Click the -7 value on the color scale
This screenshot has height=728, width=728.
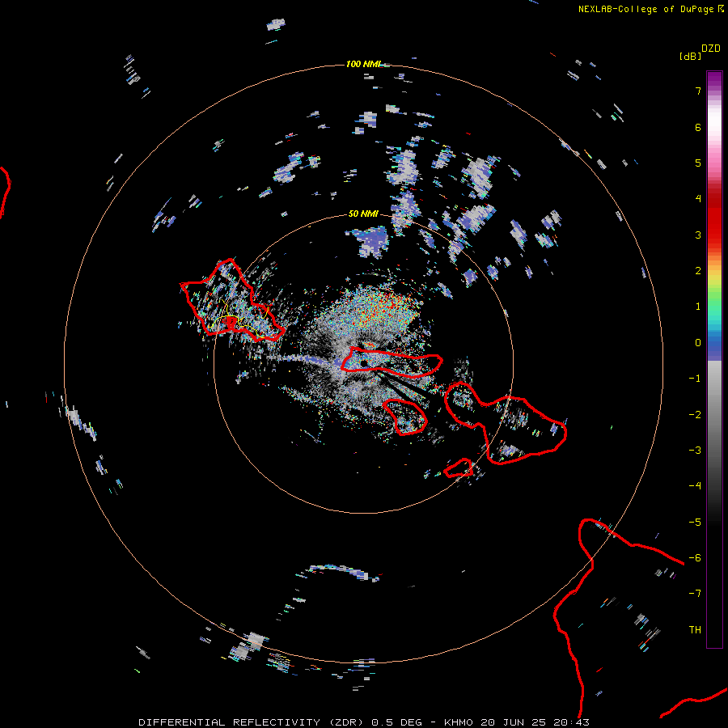pos(695,594)
